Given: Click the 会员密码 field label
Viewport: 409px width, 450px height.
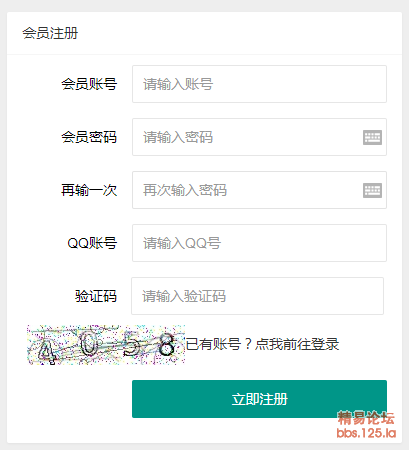Looking at the screenshot, I should (x=89, y=137).
